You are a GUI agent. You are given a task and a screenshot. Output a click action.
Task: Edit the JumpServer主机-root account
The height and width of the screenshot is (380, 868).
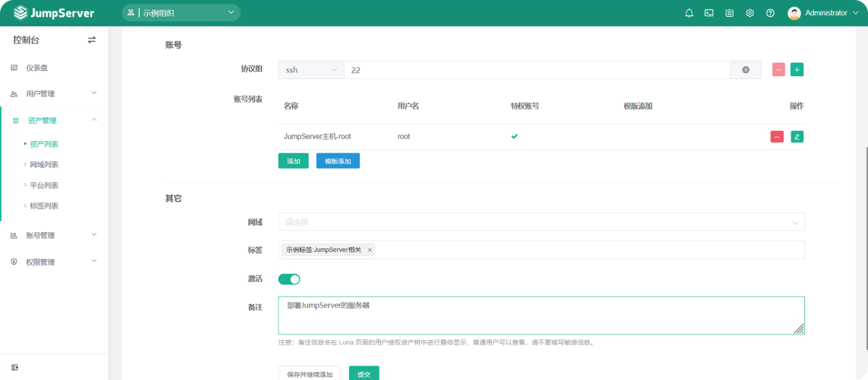coord(797,137)
